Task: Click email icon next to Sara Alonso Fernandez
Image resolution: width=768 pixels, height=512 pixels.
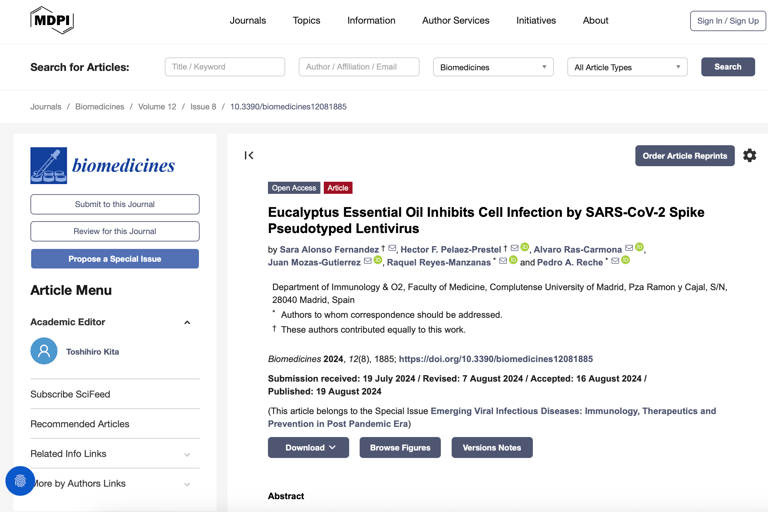Action: (x=393, y=248)
